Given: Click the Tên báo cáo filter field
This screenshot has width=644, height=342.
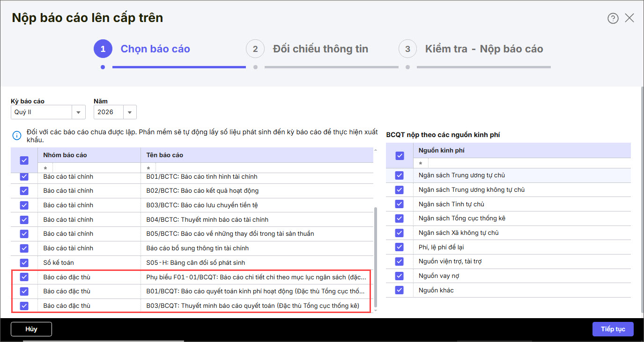Looking at the screenshot, I should 257,168.
